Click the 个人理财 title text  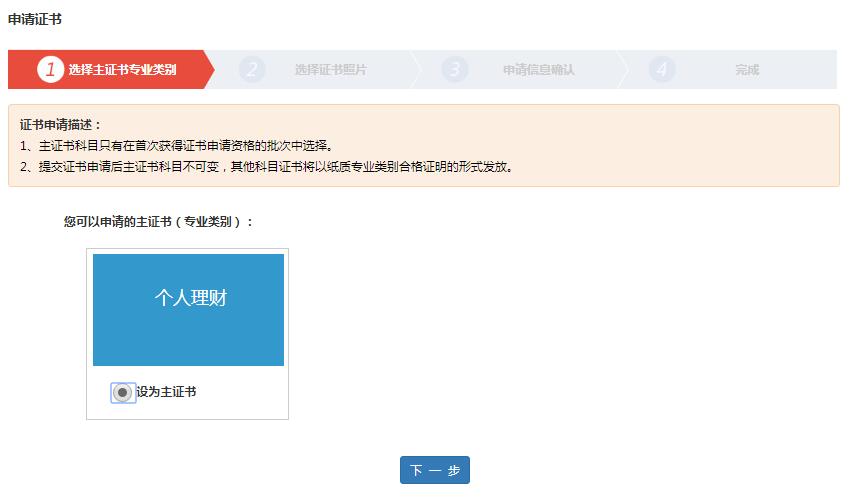(x=190, y=298)
